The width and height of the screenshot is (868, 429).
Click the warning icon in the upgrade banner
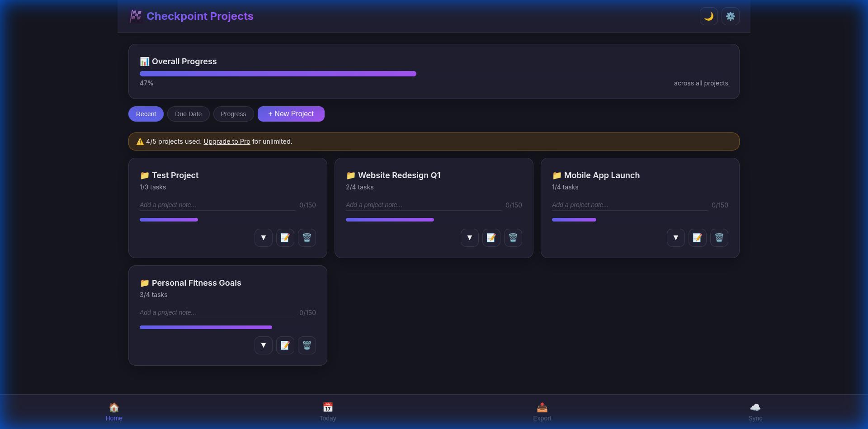[140, 141]
